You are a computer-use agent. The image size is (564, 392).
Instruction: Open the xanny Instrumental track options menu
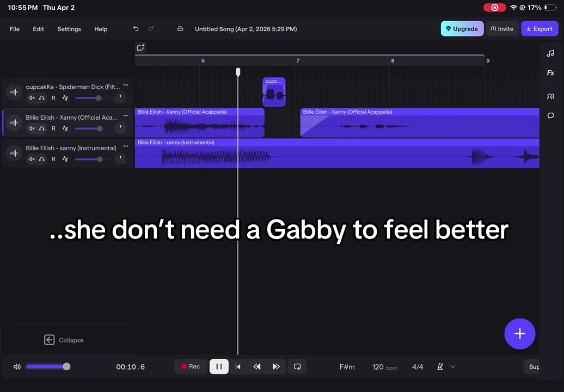126,146
